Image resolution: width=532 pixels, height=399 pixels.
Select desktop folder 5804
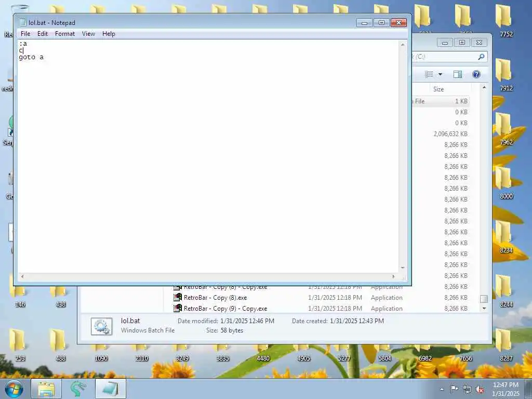point(384,353)
